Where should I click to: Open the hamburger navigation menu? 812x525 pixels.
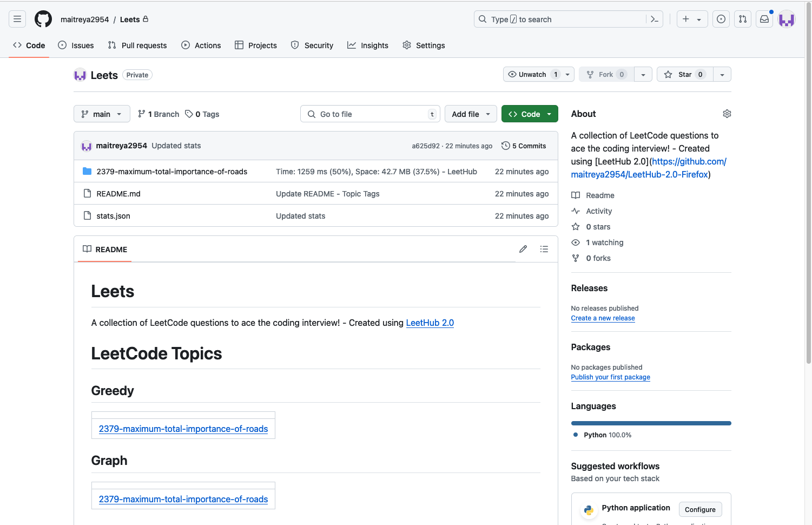[x=17, y=19]
